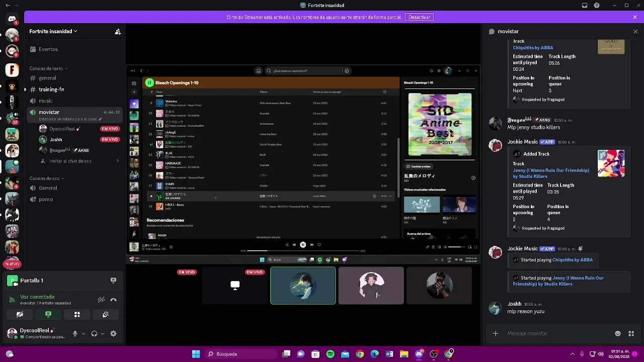Open the Mail app from the Windows taskbar
Viewport: 644px width, 362px height.
[x=345, y=354]
